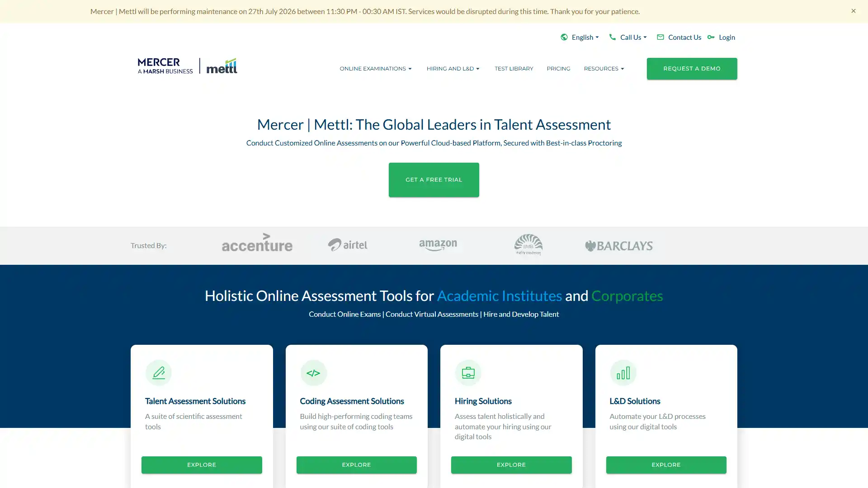Image resolution: width=868 pixels, height=488 pixels.
Task: Click the phone icon beside Call Us
Action: [x=612, y=37]
